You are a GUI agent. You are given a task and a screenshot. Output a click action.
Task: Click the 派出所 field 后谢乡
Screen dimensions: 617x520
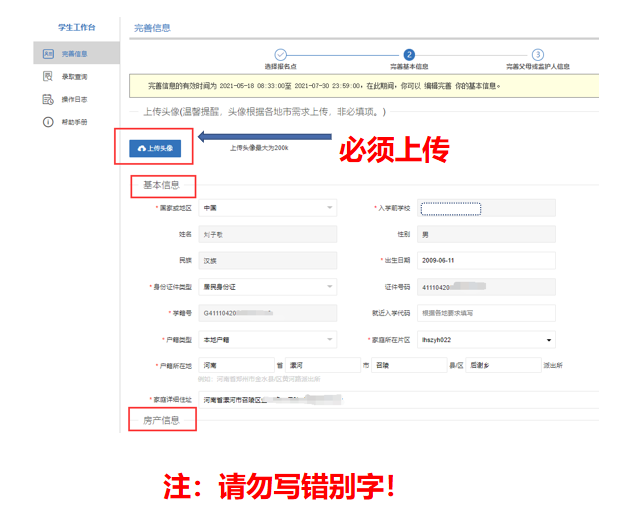tap(503, 365)
